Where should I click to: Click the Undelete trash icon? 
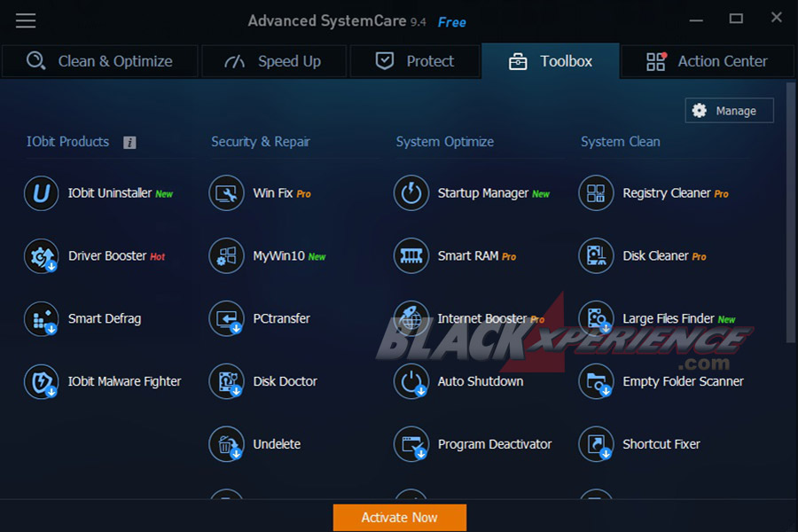click(226, 444)
